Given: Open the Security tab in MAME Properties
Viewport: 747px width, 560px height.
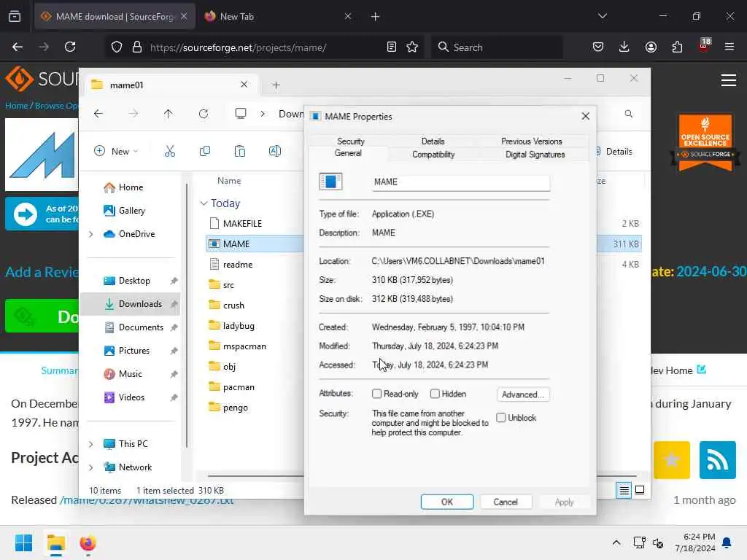Looking at the screenshot, I should pos(351,141).
